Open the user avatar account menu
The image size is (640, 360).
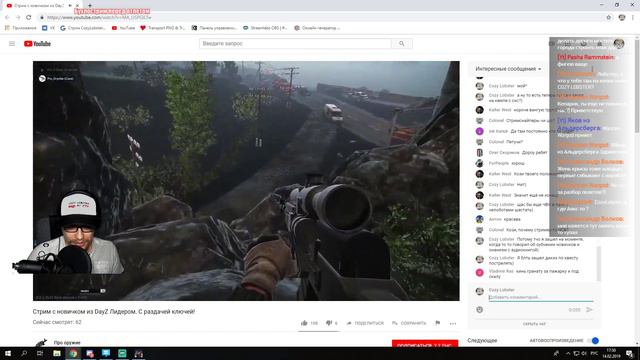(x=618, y=44)
